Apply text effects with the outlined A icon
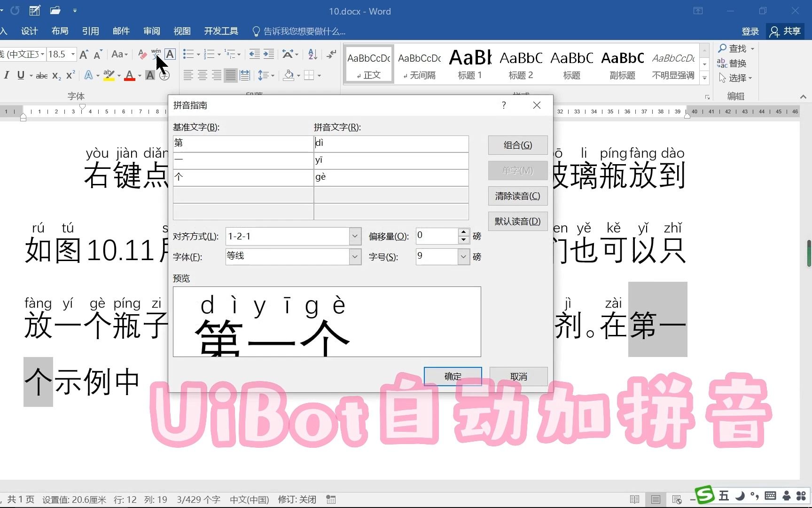 (x=88, y=75)
